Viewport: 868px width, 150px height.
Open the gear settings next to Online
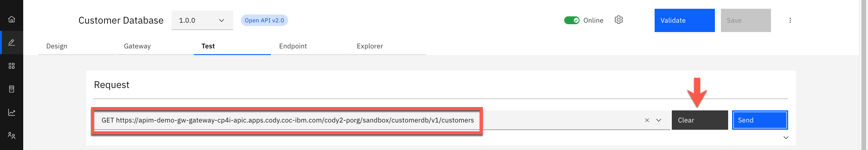click(x=619, y=20)
